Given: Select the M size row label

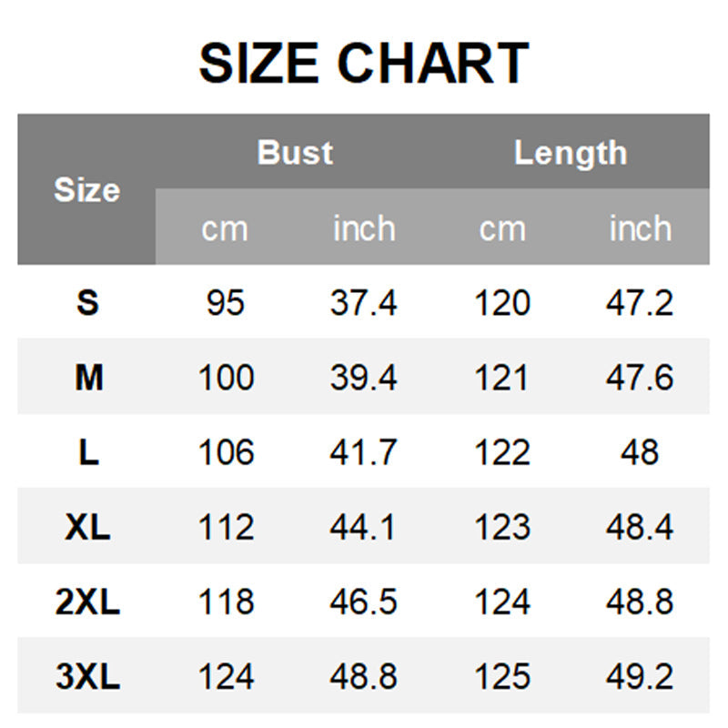Looking at the screenshot, I should point(88,377).
